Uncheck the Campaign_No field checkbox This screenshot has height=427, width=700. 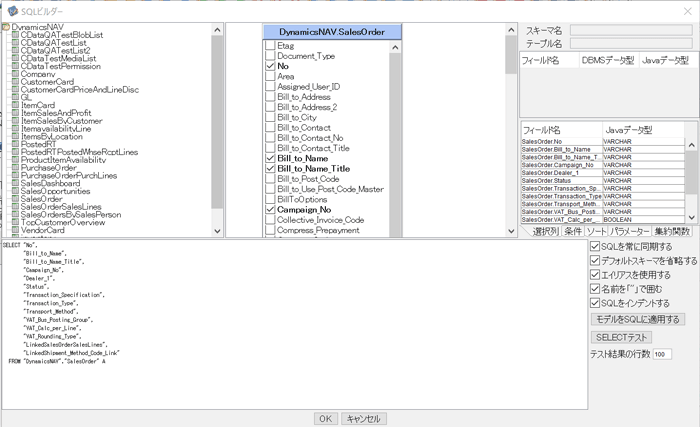270,209
